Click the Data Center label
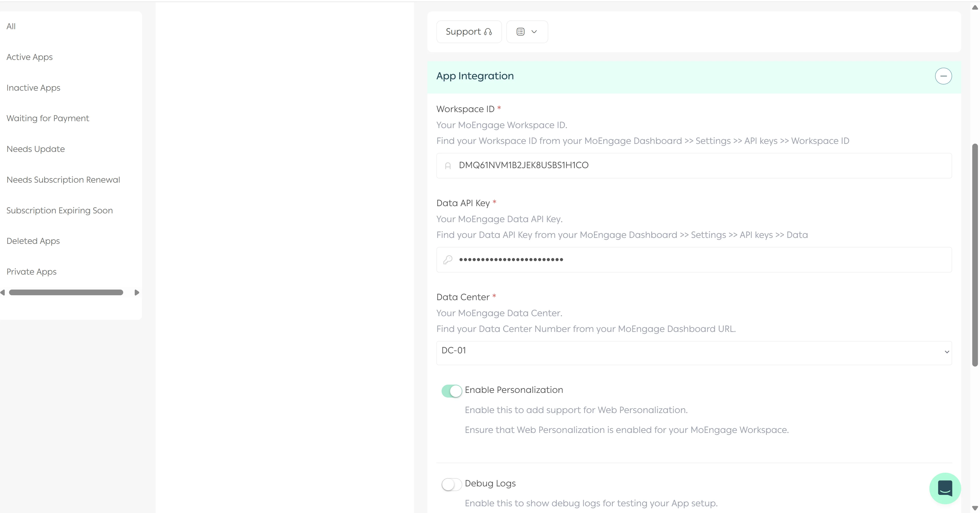This screenshot has height=513, width=980. [462, 297]
